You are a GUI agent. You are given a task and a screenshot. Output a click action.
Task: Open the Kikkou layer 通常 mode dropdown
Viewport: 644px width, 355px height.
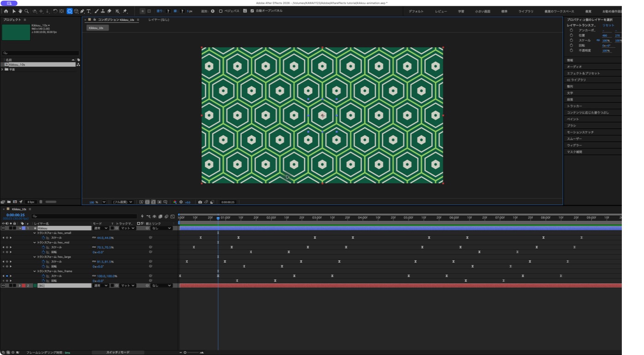[x=101, y=228]
